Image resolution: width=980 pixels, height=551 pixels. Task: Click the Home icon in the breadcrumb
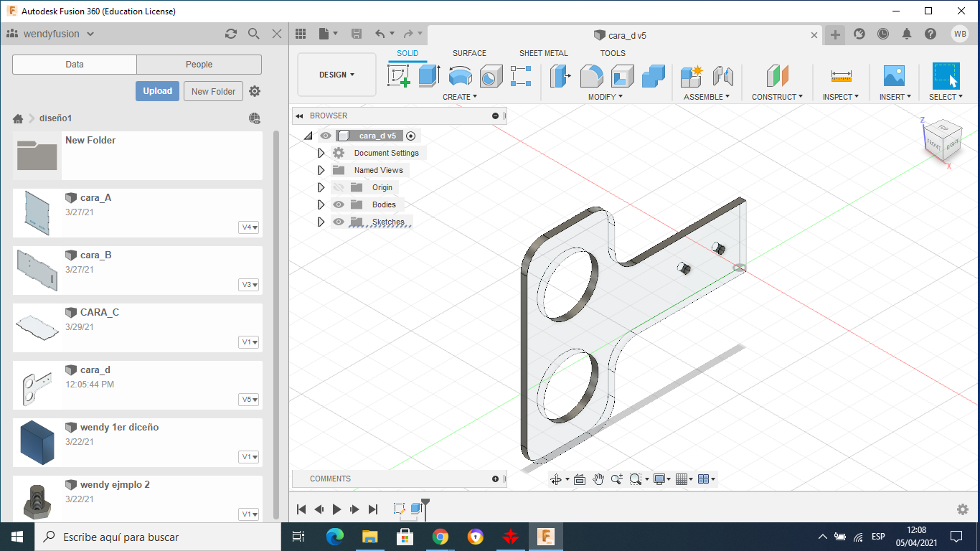click(x=19, y=118)
